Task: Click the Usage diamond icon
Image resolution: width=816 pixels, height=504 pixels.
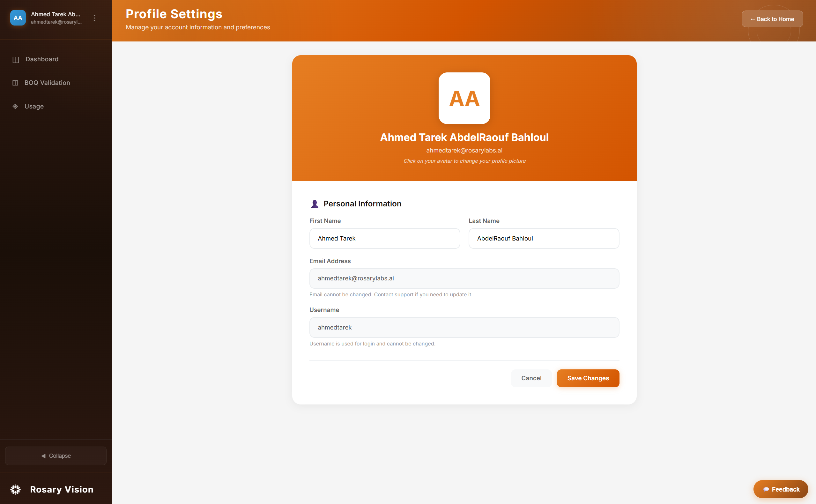Action: point(15,106)
